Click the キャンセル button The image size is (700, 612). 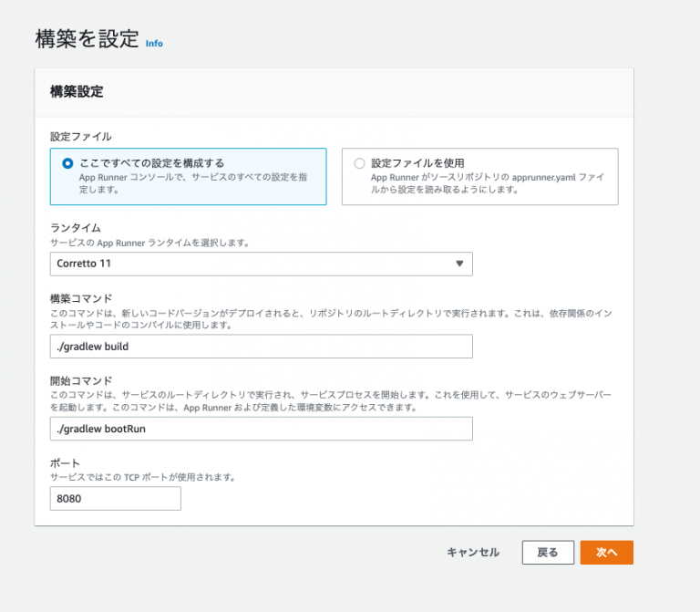473,553
